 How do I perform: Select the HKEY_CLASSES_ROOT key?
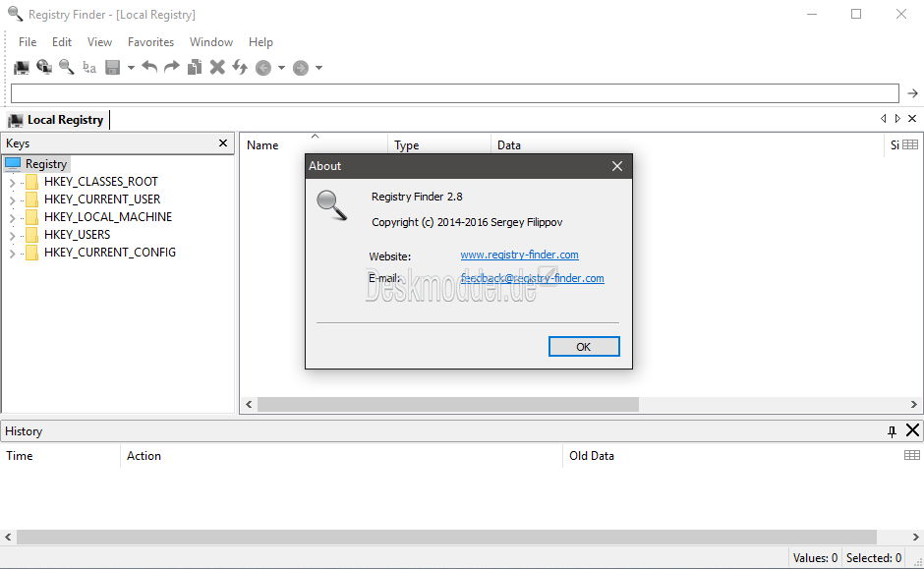click(101, 182)
